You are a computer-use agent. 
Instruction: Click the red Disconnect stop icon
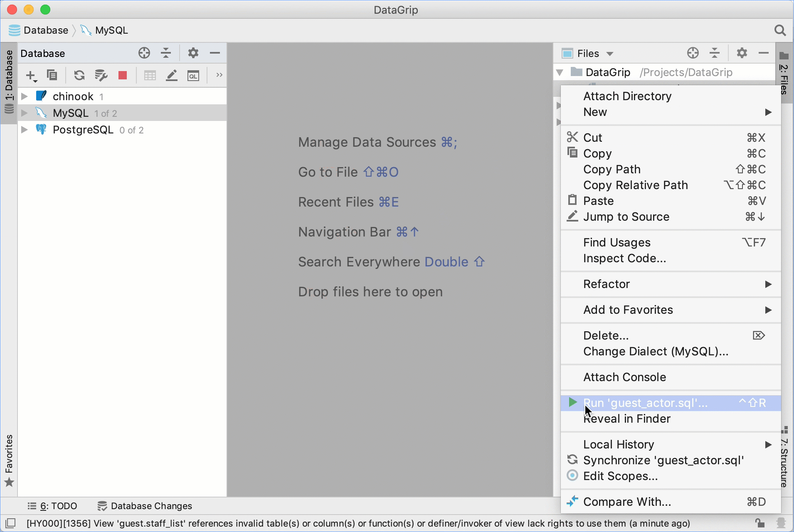122,75
